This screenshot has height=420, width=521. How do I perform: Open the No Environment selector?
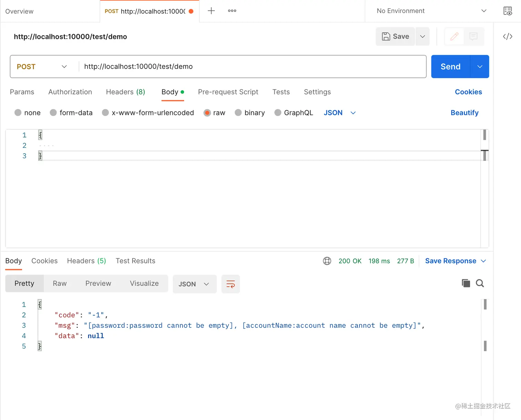(431, 11)
